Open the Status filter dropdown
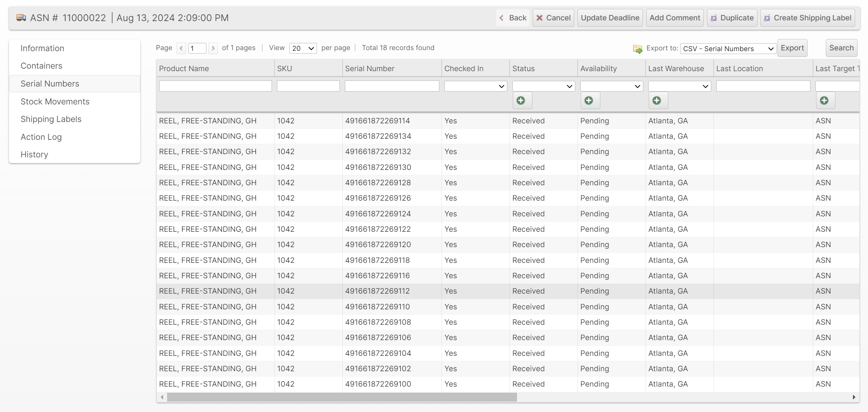 (x=543, y=86)
